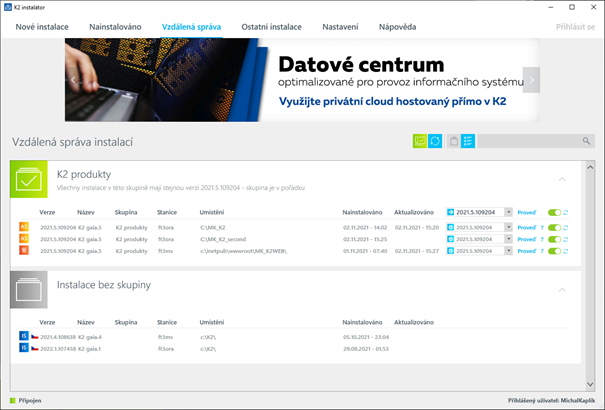Viewport: 605px width, 410px height.
Task: Open the Ostatní instalace tab
Action: pos(272,27)
